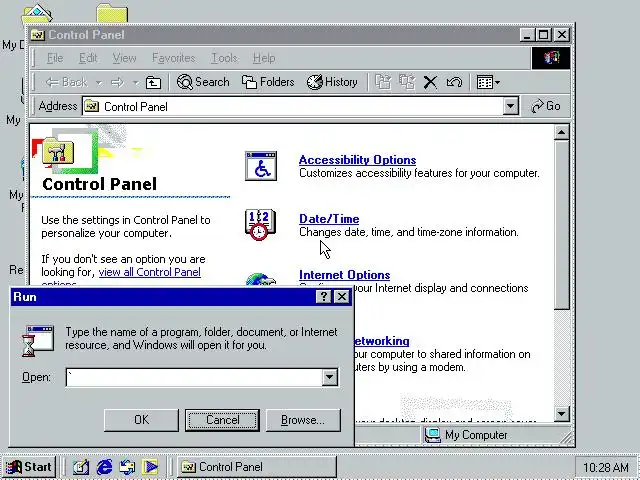Click the Control Panel folder icon in the left pane
640x480 pixels.
point(58,151)
